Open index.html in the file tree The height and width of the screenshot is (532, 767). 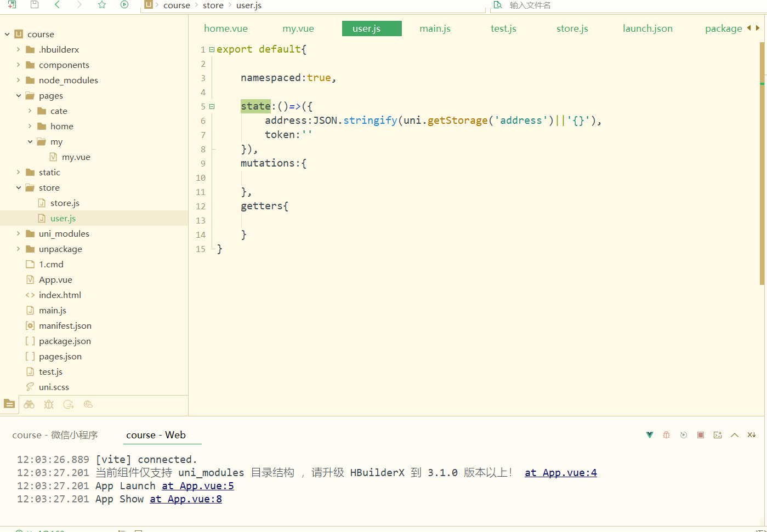(x=60, y=295)
